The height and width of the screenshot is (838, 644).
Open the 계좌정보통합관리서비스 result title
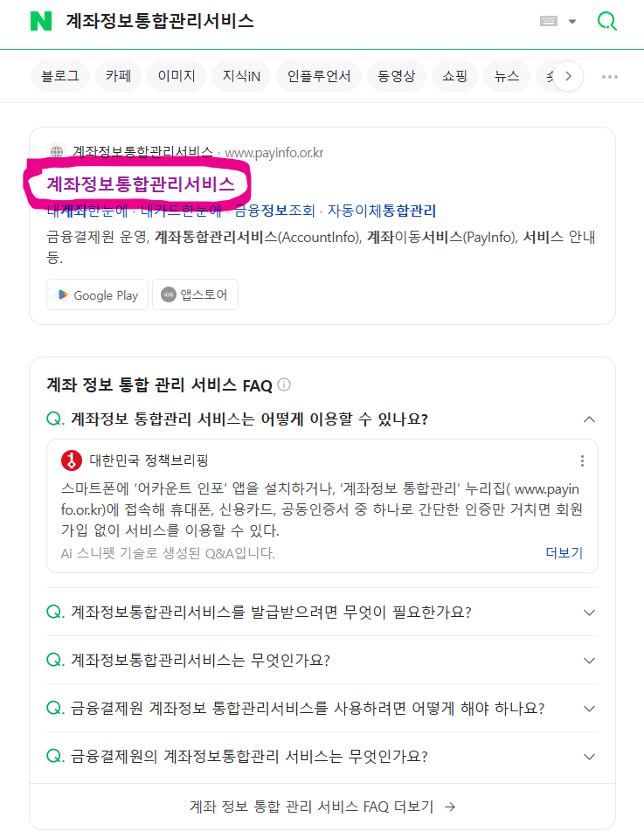click(141, 184)
